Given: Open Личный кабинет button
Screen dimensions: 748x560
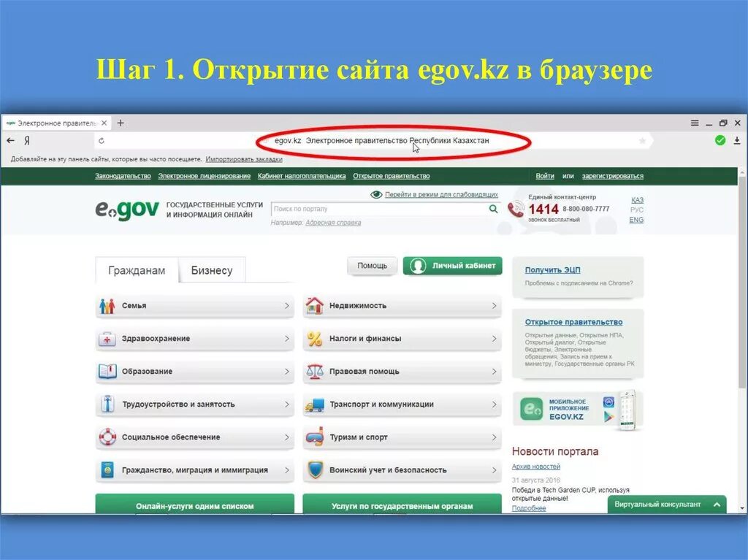Looking at the screenshot, I should pyautogui.click(x=453, y=266).
